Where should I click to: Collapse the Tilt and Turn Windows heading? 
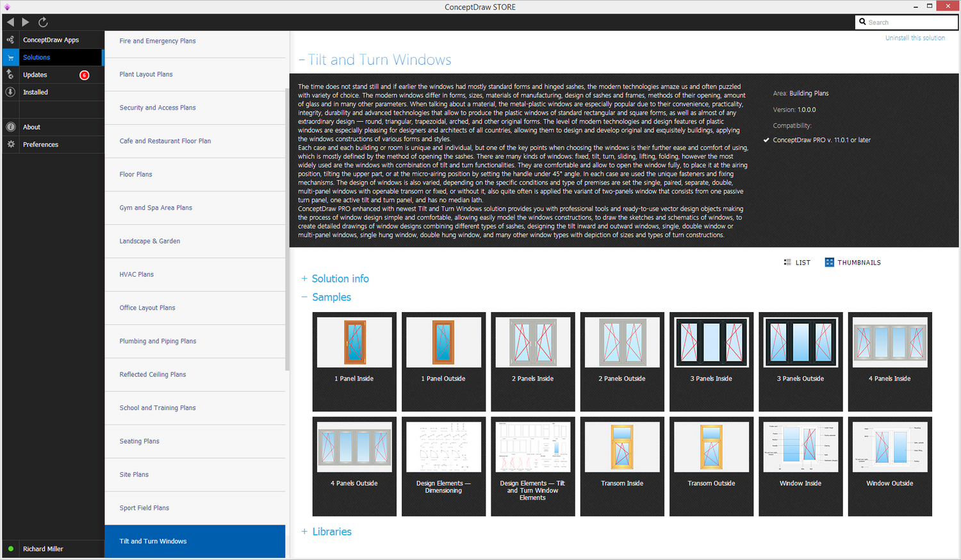[x=375, y=60]
